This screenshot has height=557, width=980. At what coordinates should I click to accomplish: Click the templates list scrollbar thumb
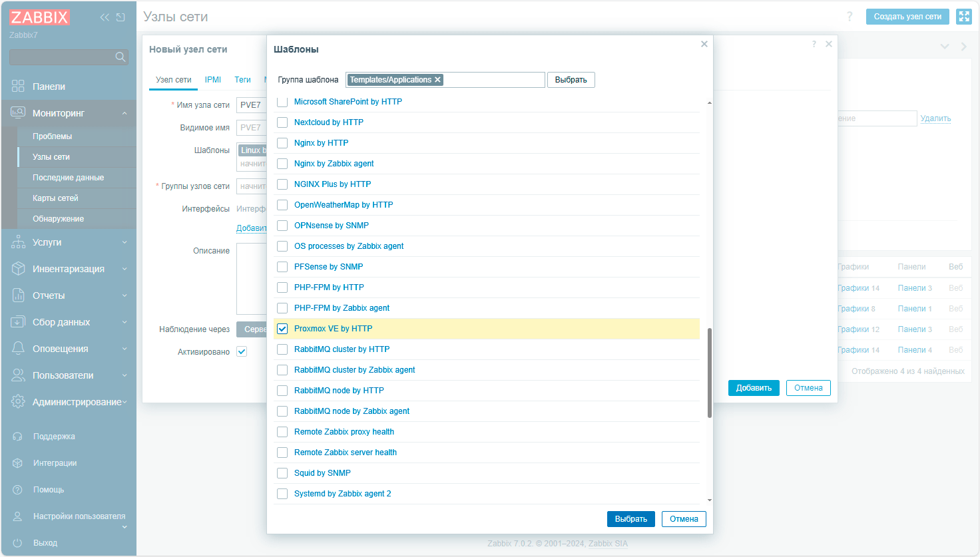(710, 373)
